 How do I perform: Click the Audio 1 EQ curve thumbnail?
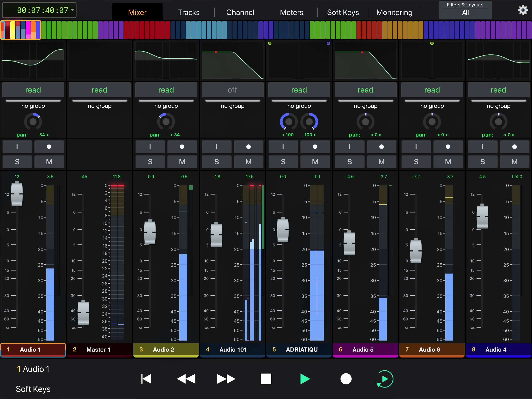coord(33,60)
